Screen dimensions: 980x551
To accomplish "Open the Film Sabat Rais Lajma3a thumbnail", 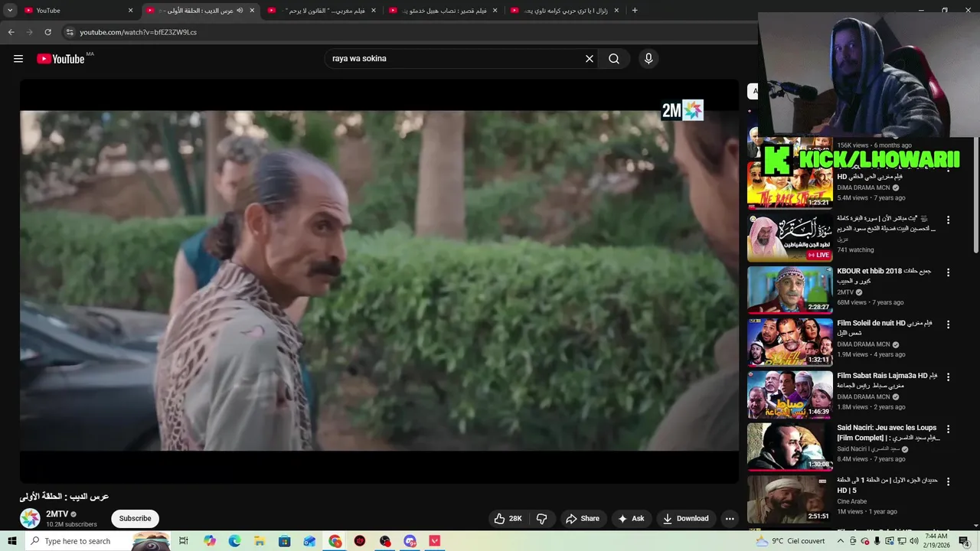I will click(x=789, y=394).
